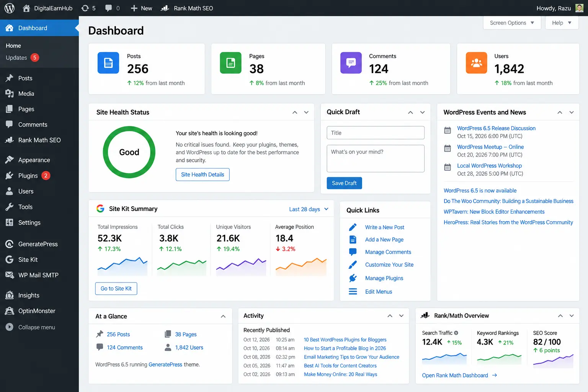Open Site Kit in the sidebar

tap(39, 260)
